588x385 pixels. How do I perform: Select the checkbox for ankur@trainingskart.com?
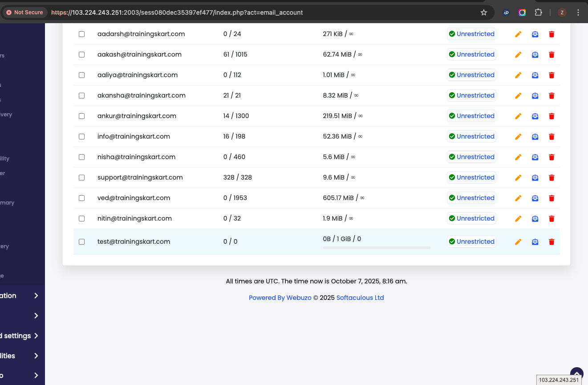[x=81, y=116]
